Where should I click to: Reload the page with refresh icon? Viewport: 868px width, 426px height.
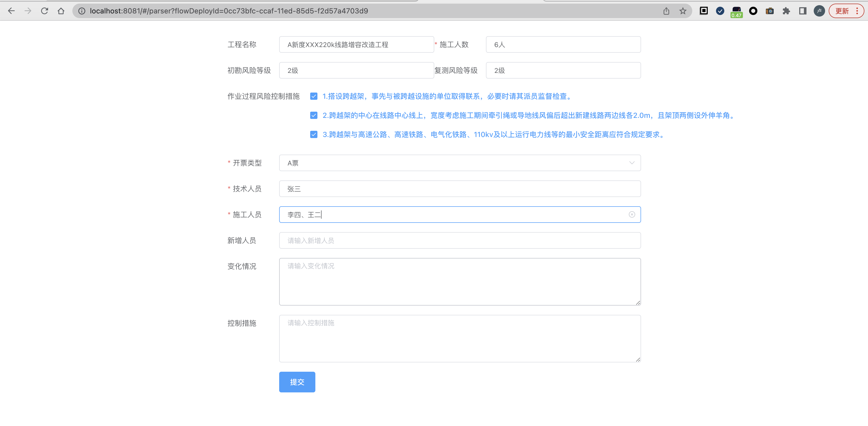pyautogui.click(x=44, y=11)
